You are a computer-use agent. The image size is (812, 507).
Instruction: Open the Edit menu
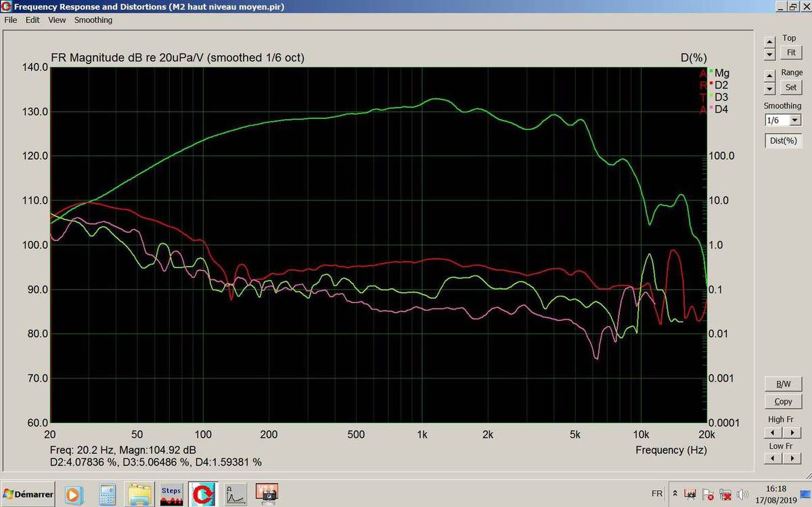tap(32, 20)
